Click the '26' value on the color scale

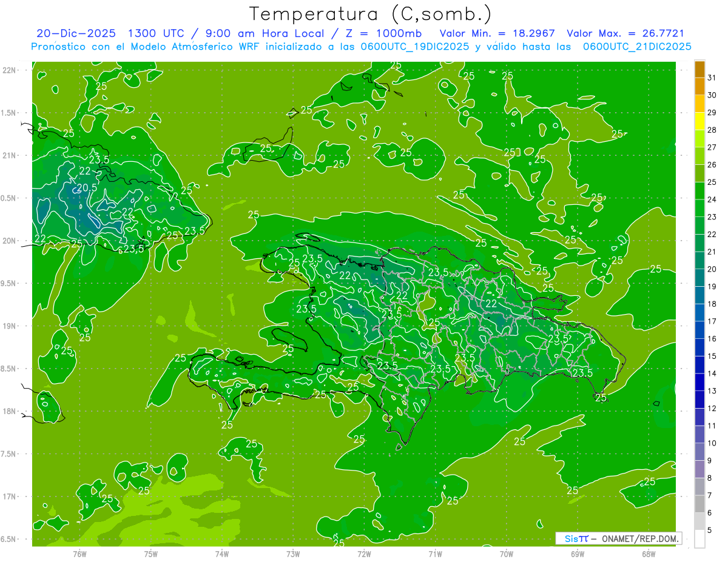[x=712, y=165]
